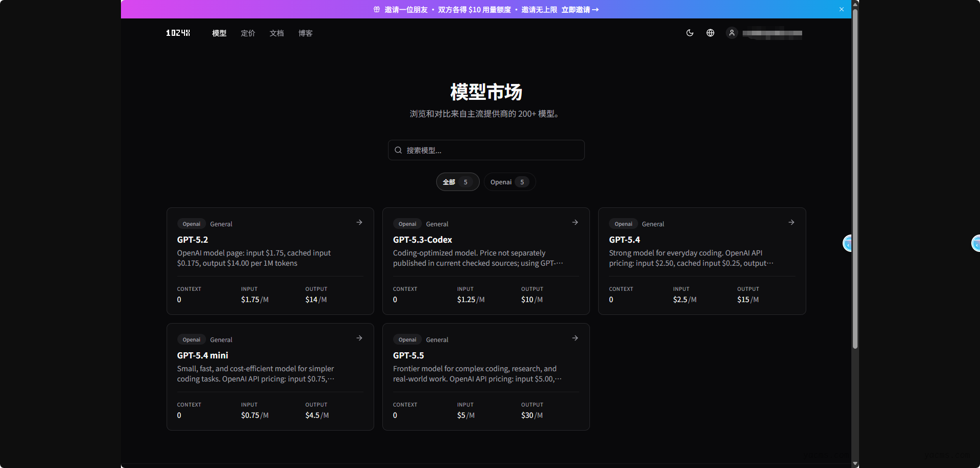Open the GPT-5.2 model title
The height and width of the screenshot is (468, 980).
pyautogui.click(x=193, y=240)
